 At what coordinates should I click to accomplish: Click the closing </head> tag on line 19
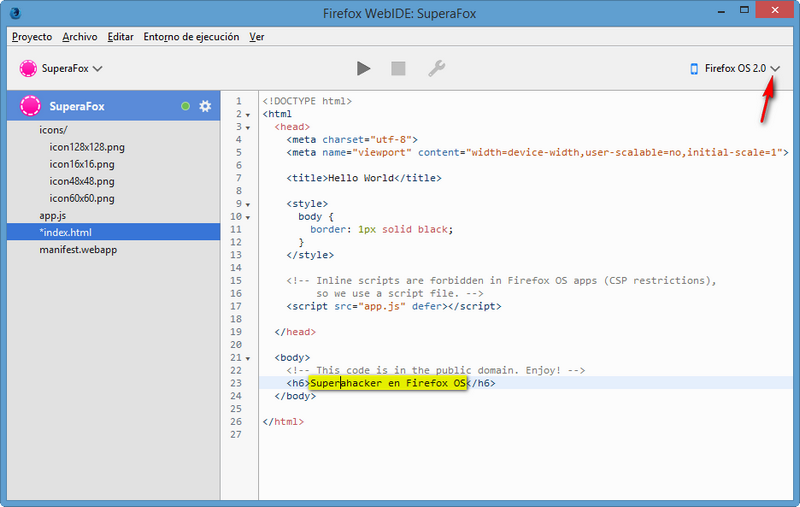(x=295, y=332)
